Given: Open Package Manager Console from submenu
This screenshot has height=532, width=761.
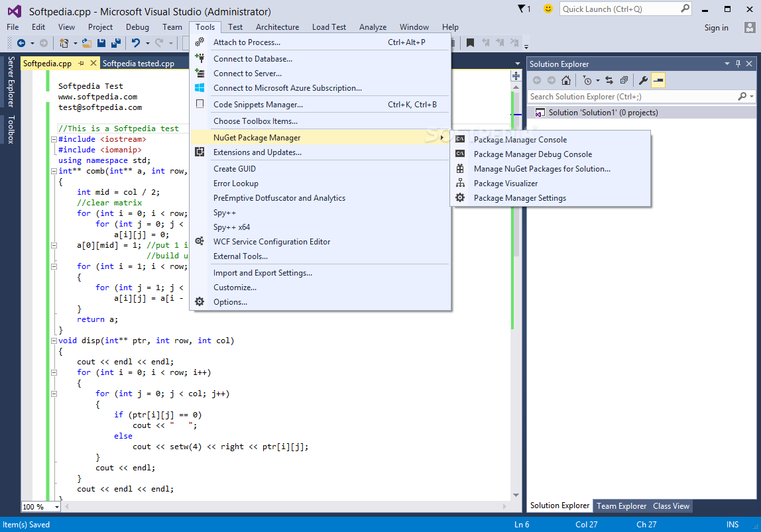Looking at the screenshot, I should [550, 140].
